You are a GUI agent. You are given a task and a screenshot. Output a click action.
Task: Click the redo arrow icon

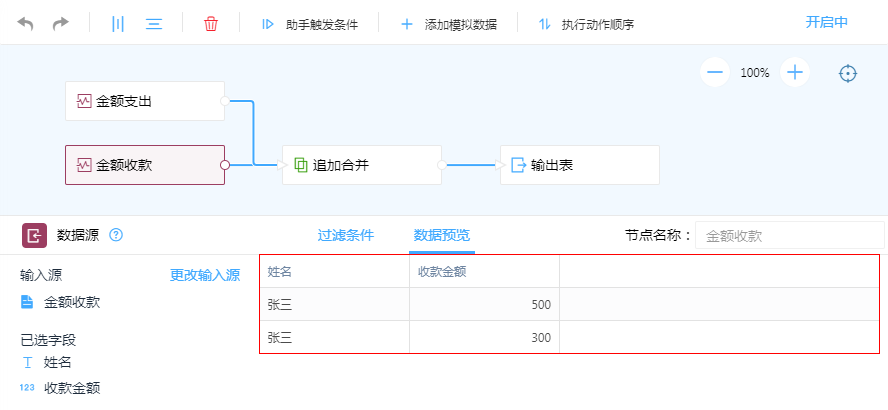pos(61,23)
